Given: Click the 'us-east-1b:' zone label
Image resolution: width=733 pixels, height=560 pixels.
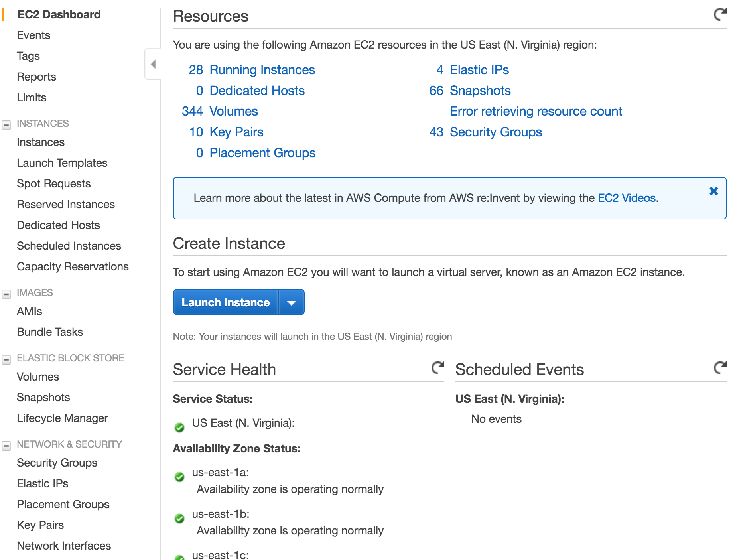Looking at the screenshot, I should 221,514.
